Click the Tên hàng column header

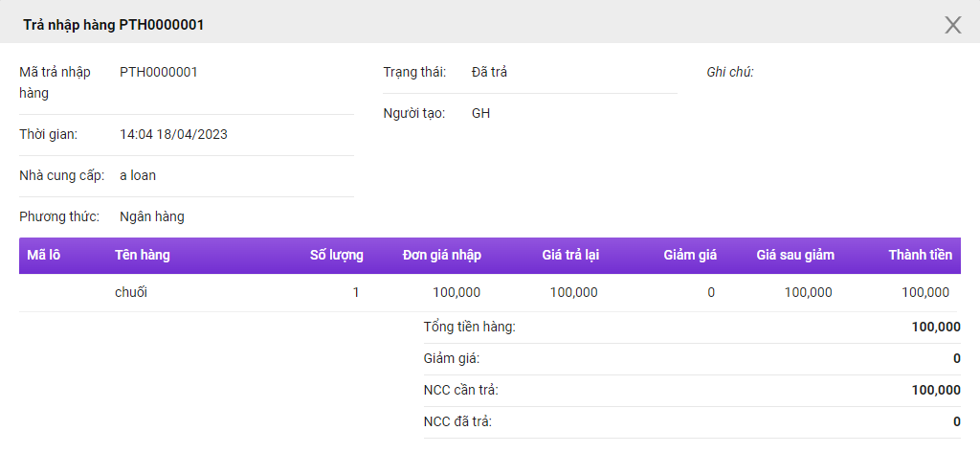pyautogui.click(x=143, y=255)
